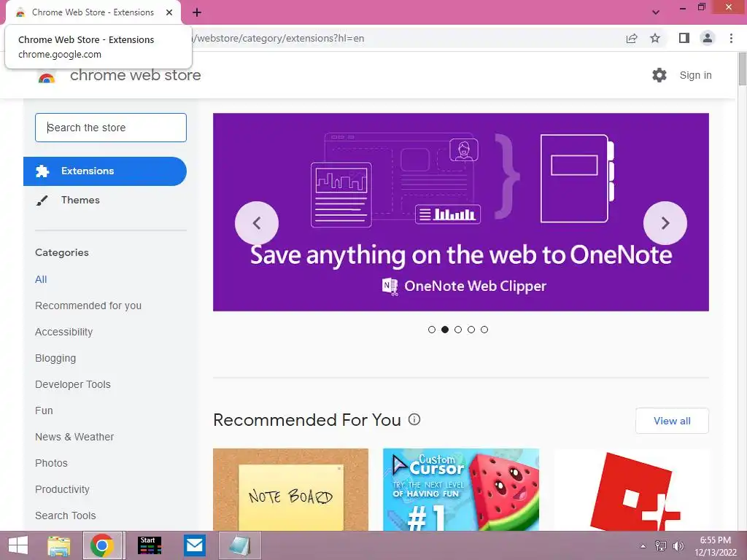The width and height of the screenshot is (747, 560).
Task: Focus the Search the store field
Action: (111, 128)
